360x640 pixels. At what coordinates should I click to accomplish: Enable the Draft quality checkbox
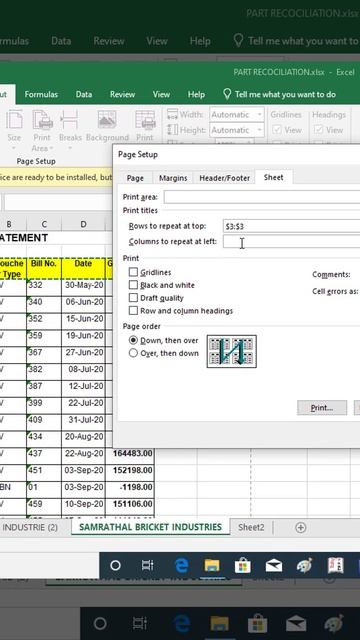click(133, 298)
